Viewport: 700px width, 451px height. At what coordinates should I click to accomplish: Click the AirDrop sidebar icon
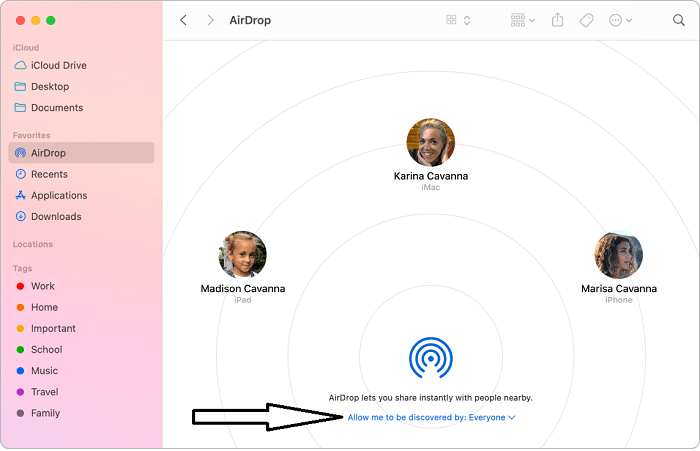pyautogui.click(x=21, y=153)
